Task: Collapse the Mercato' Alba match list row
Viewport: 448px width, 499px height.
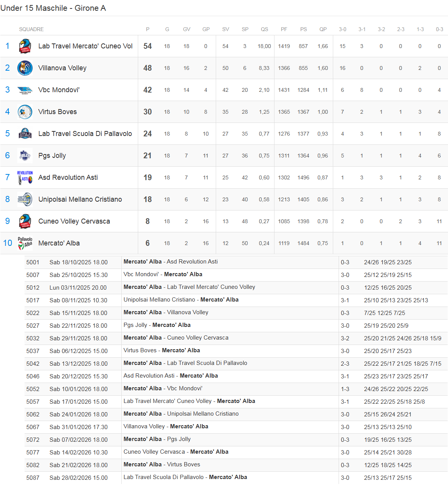Action: pos(59,243)
